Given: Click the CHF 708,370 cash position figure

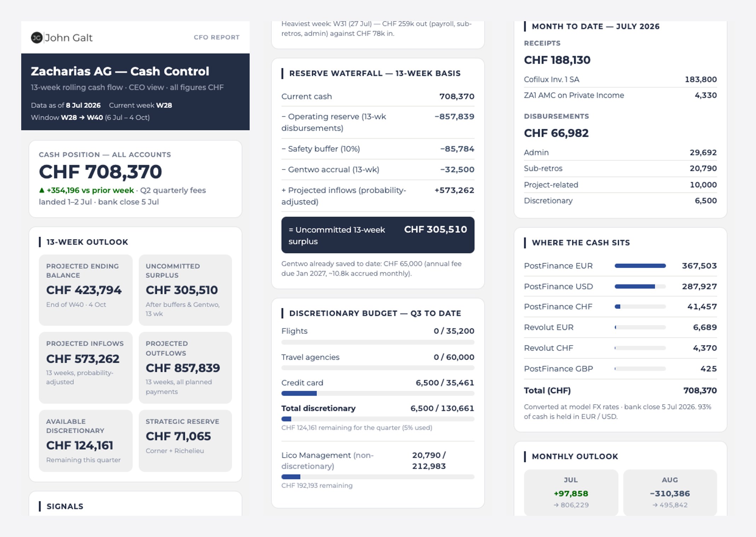Looking at the screenshot, I should (x=100, y=172).
